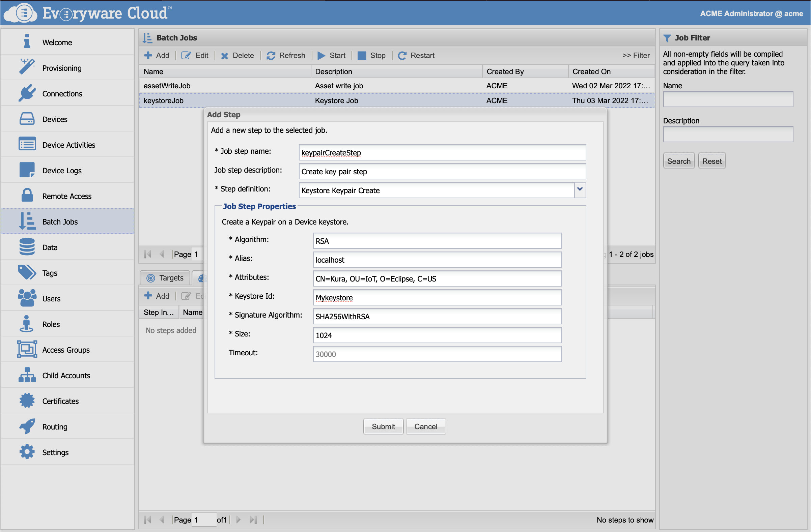Click the Signature Algorithm input field
Viewport: 811px width, 532px height.
pos(437,317)
